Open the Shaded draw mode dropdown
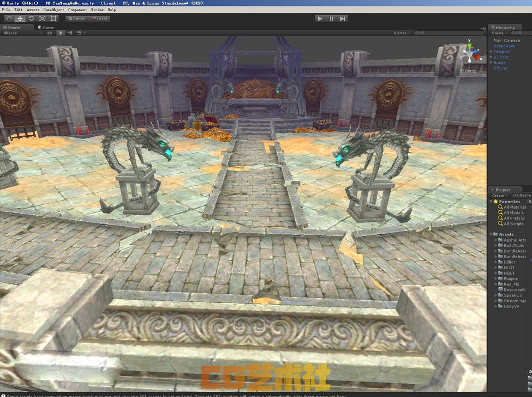The height and width of the screenshot is (397, 532). pyautogui.click(x=23, y=33)
